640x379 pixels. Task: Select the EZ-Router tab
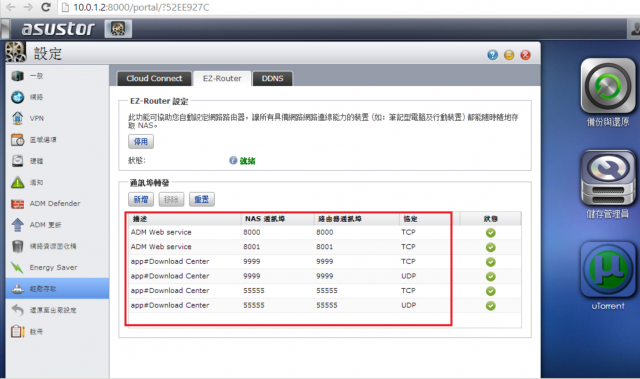pos(222,78)
